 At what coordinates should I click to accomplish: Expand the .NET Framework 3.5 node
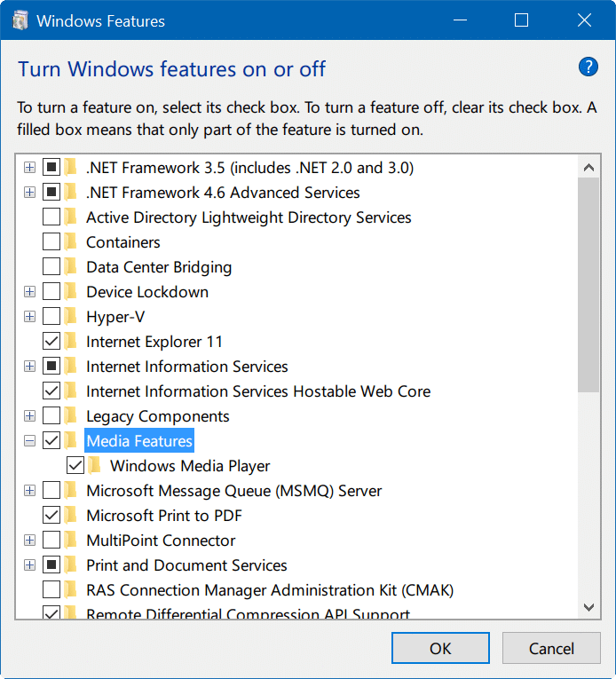[29, 167]
